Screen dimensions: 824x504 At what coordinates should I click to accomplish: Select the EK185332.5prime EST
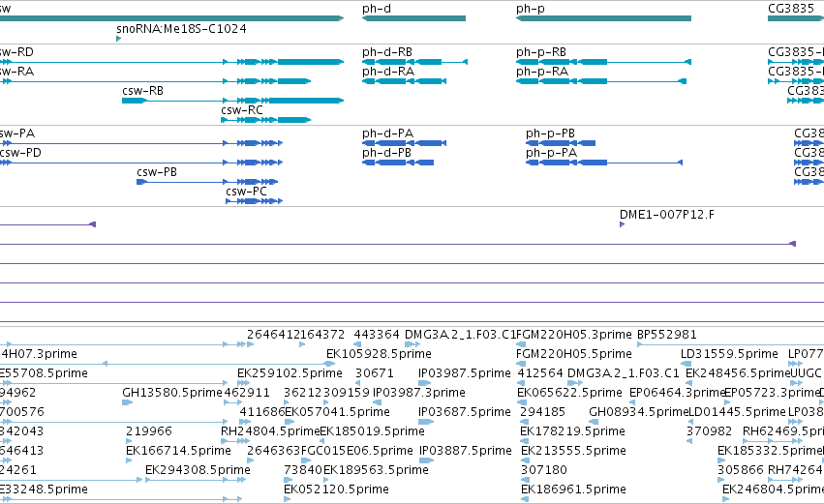(x=771, y=451)
